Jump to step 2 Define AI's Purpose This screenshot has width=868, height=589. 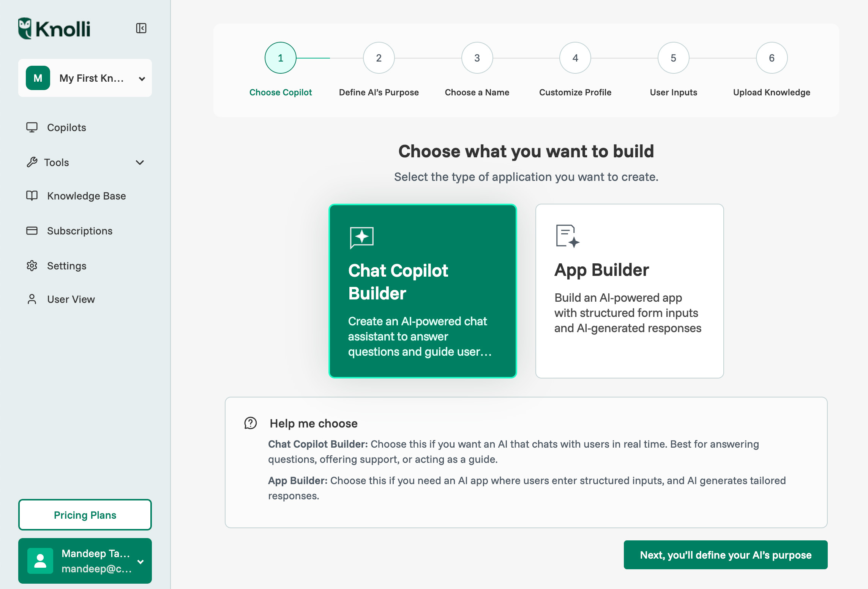(x=379, y=58)
